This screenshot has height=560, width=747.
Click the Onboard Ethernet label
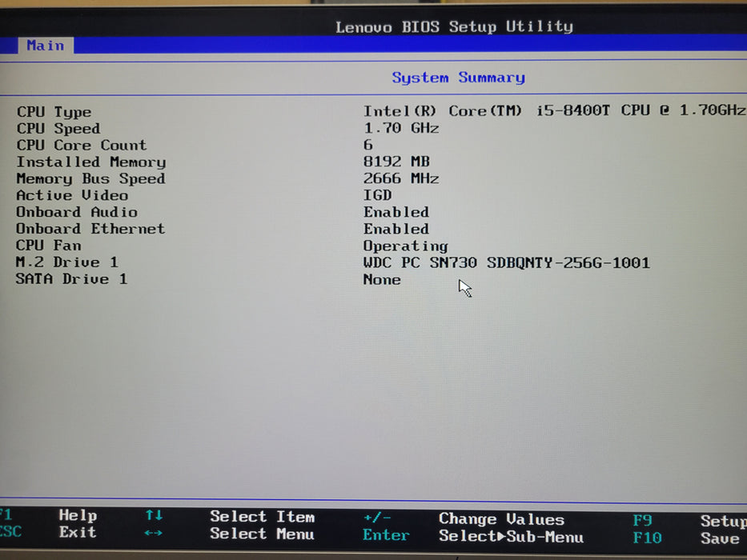(x=90, y=229)
